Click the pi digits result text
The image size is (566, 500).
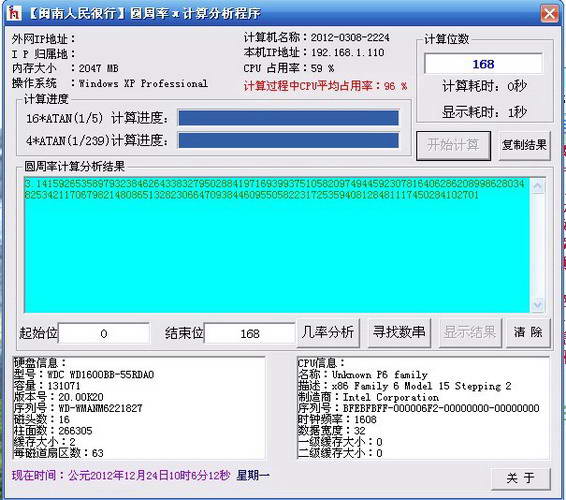pyautogui.click(x=274, y=190)
